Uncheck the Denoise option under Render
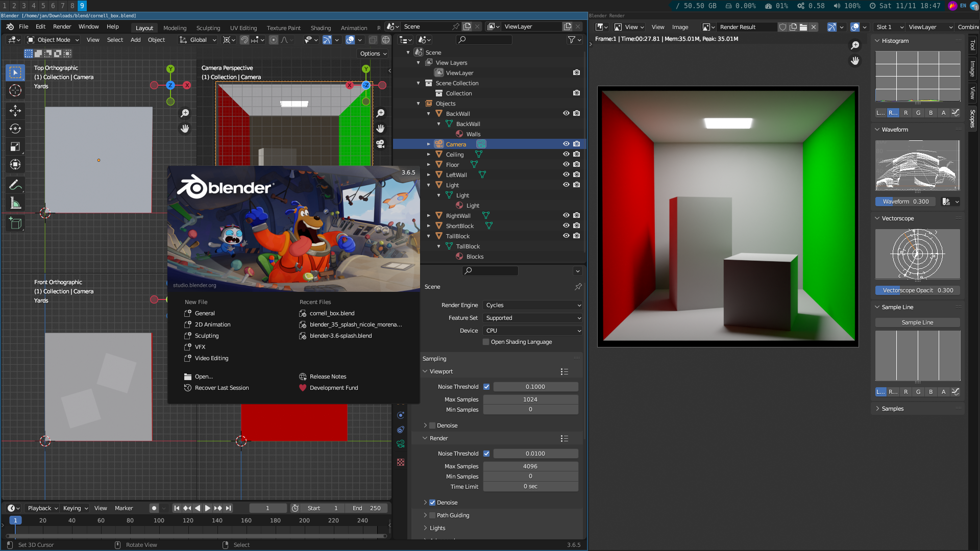The height and width of the screenshot is (551, 980). point(431,503)
